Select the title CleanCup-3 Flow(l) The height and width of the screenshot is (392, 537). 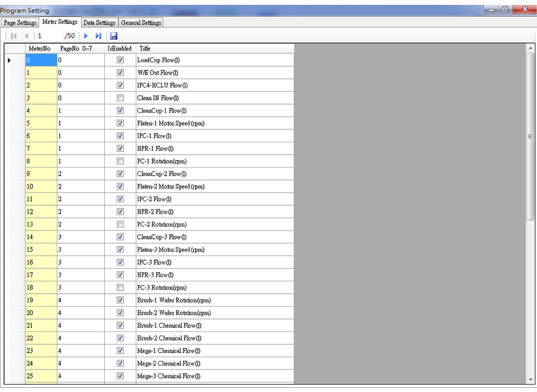(162, 237)
